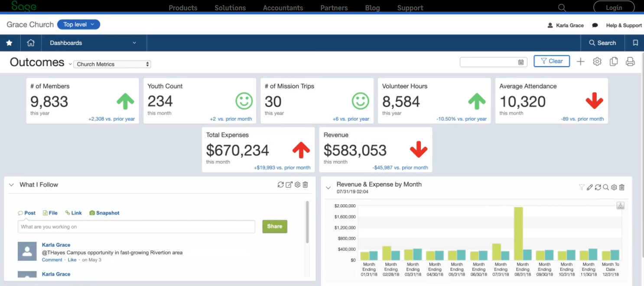Image resolution: width=644 pixels, height=286 pixels.
Task: Download the chart via export icon
Action: [x=620, y=206]
